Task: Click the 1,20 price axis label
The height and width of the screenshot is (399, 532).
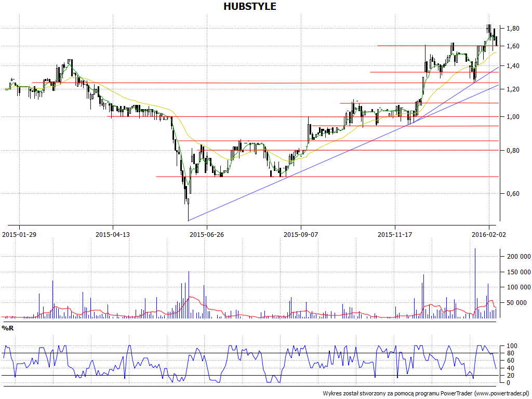Action: pyautogui.click(x=513, y=89)
